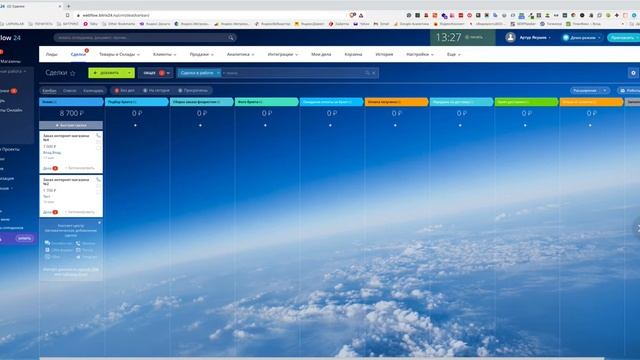The height and width of the screenshot is (360, 640).
Task: Add a deal in the Подбор букета column
Action: pos(136,125)
